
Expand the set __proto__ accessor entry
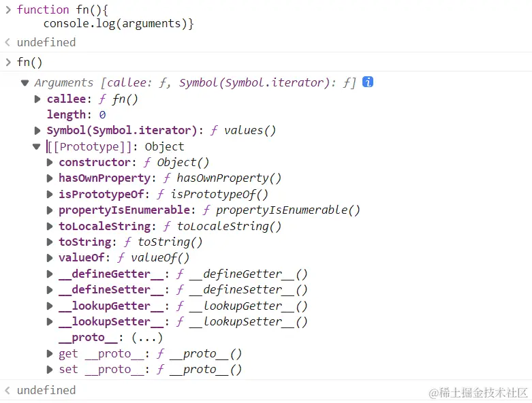[50, 370]
